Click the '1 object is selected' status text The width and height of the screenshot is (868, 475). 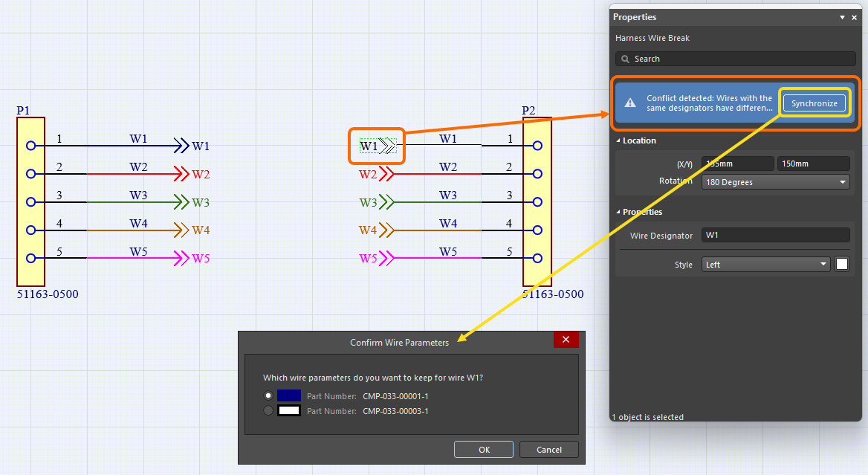(648, 417)
